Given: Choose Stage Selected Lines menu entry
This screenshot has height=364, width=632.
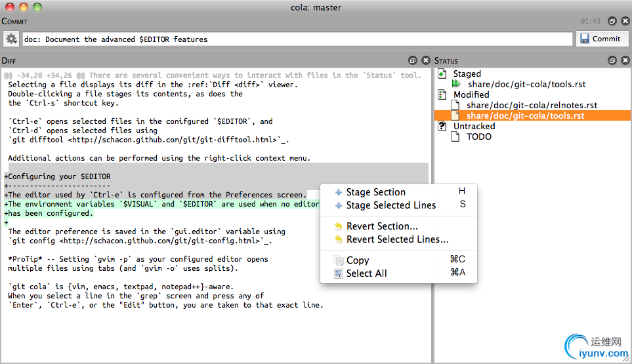Looking at the screenshot, I should (x=390, y=205).
